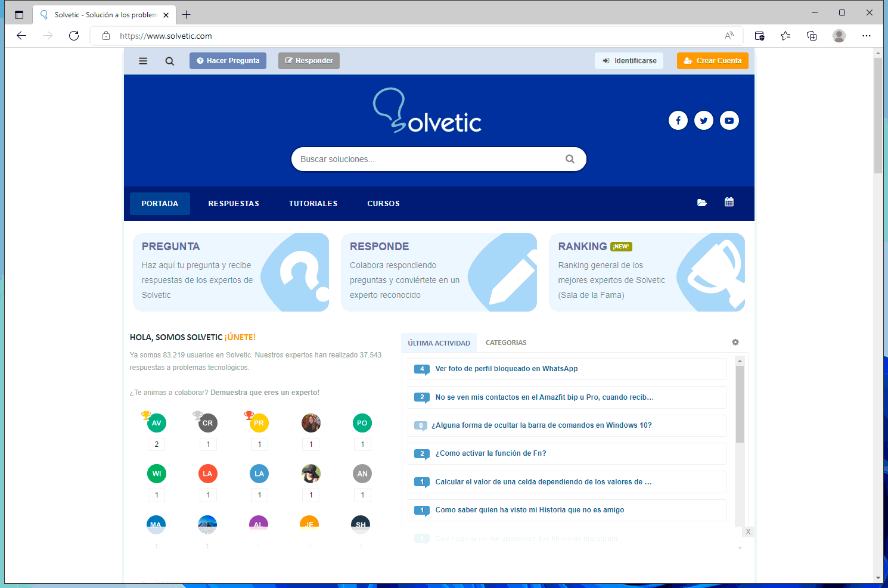
Task: Open the RESPONDE card
Action: [439, 272]
